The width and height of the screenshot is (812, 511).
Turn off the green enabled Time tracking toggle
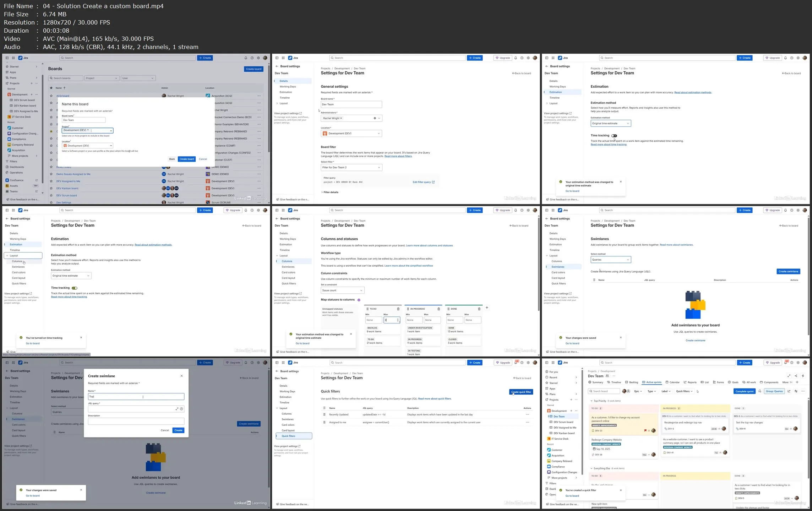(x=75, y=288)
